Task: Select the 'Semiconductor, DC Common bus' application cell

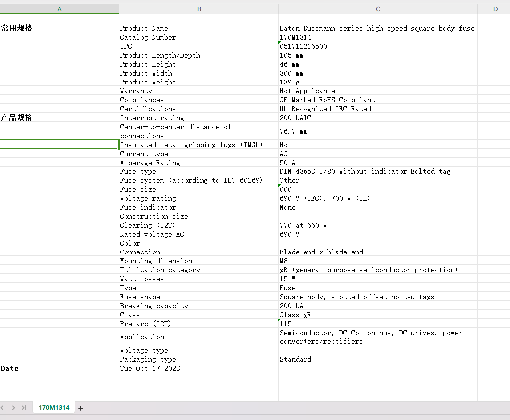Action: tap(378, 336)
